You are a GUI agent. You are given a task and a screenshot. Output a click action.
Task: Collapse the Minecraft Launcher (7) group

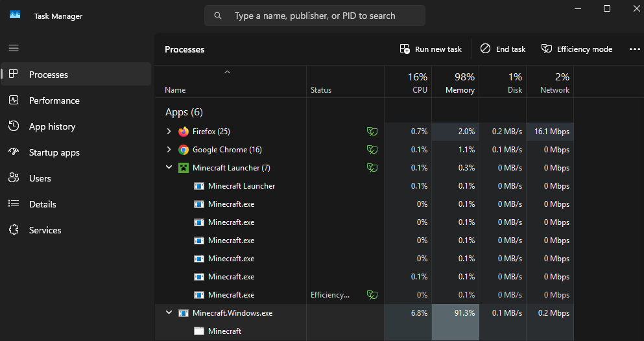point(169,167)
